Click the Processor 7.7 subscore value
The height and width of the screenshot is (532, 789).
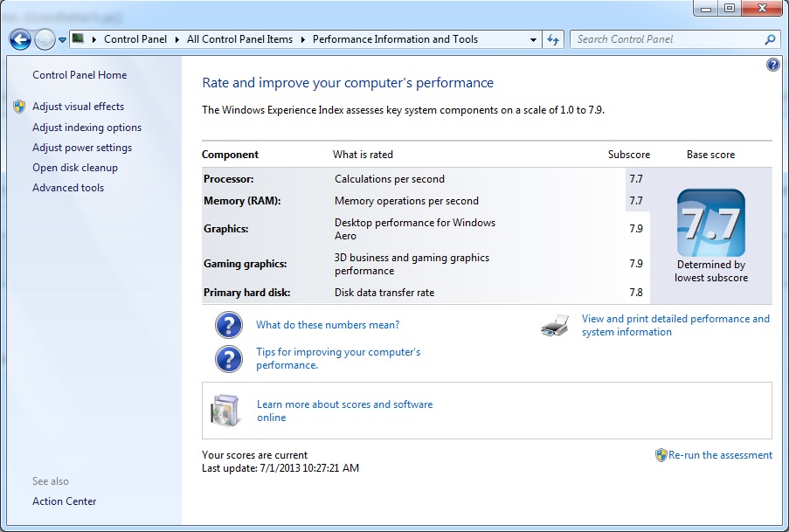click(x=636, y=179)
